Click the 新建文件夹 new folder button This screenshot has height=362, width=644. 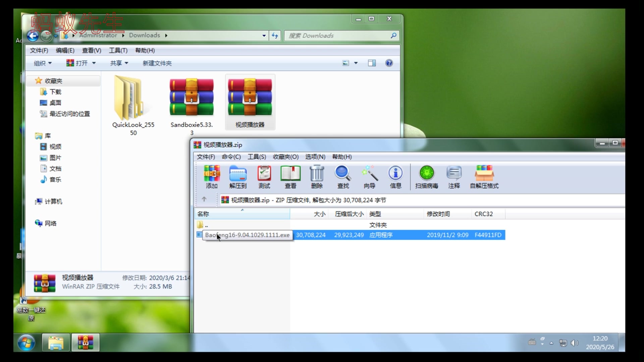157,63
